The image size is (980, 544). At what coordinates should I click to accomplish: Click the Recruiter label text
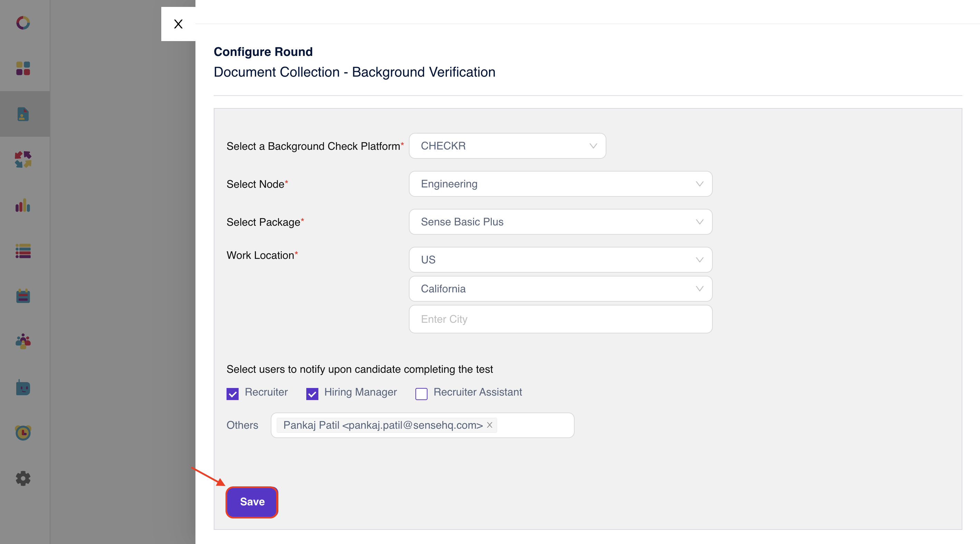[x=266, y=392]
